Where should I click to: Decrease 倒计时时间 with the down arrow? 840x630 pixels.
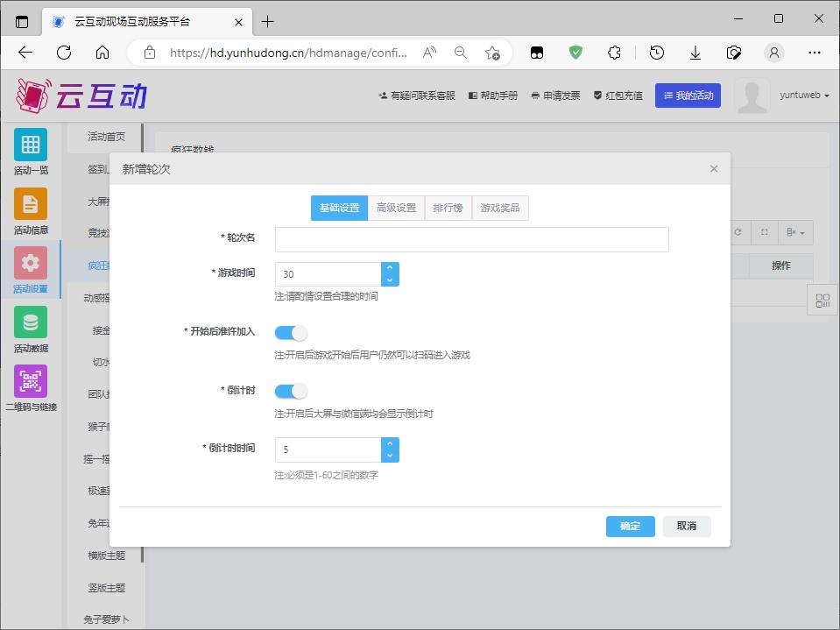[390, 456]
